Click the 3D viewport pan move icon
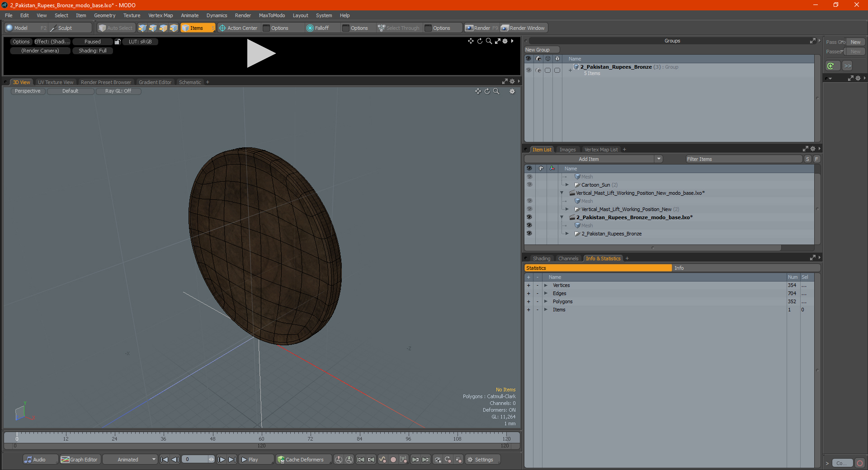This screenshot has width=868, height=470. (x=478, y=91)
